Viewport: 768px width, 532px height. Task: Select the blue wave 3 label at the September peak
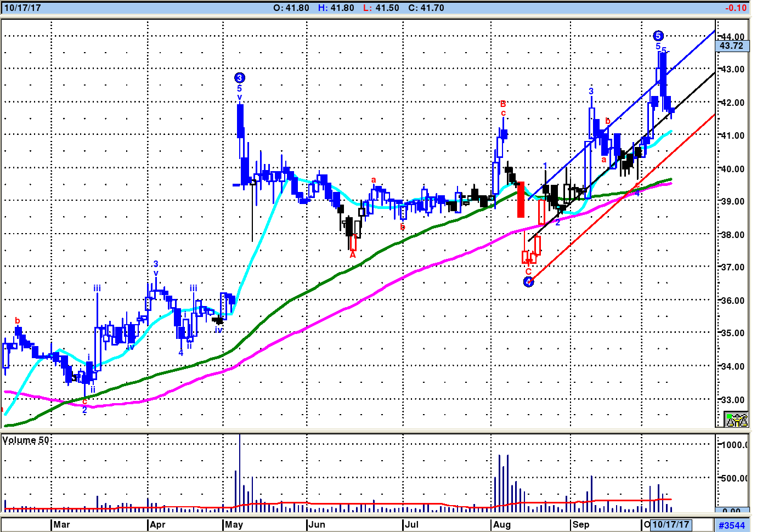pyautogui.click(x=591, y=91)
